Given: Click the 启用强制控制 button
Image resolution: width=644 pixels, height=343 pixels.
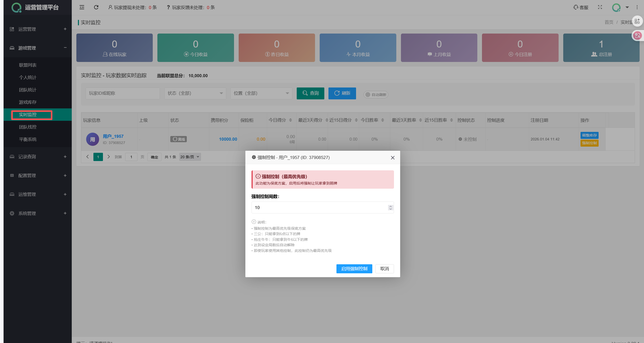Looking at the screenshot, I should pos(354,269).
